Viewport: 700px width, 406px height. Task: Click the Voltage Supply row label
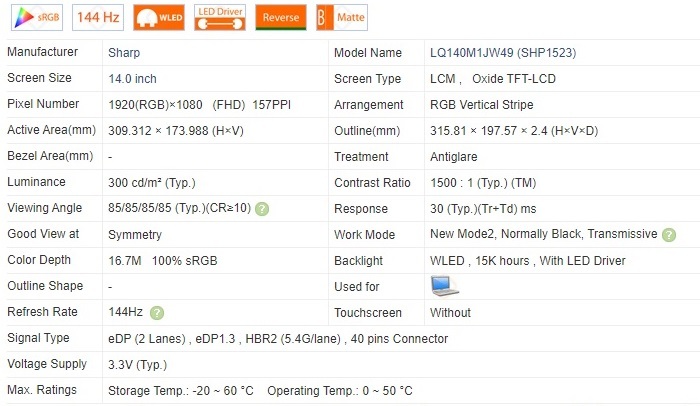pyautogui.click(x=47, y=364)
